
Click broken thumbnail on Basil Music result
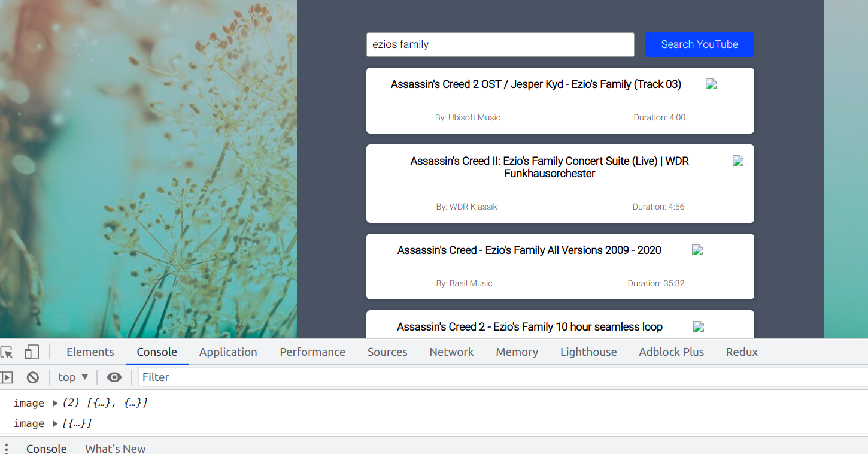[x=697, y=250]
